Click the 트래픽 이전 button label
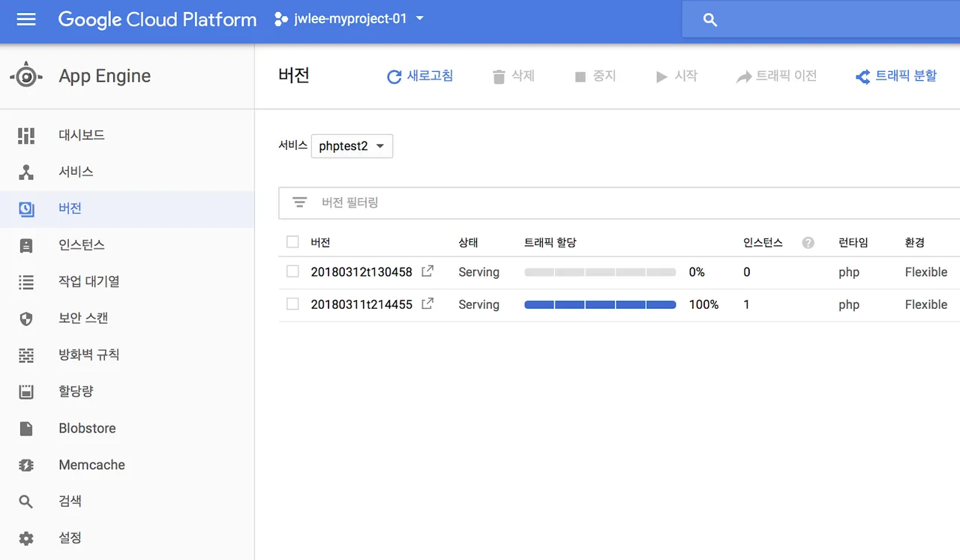Image resolution: width=960 pixels, height=560 pixels. [787, 76]
